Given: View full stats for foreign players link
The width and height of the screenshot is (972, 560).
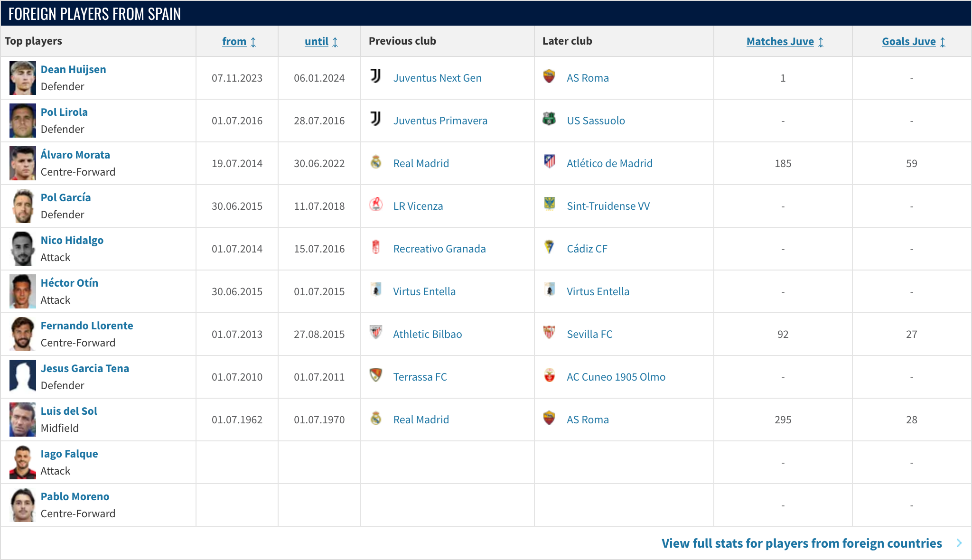Looking at the screenshot, I should point(801,543).
